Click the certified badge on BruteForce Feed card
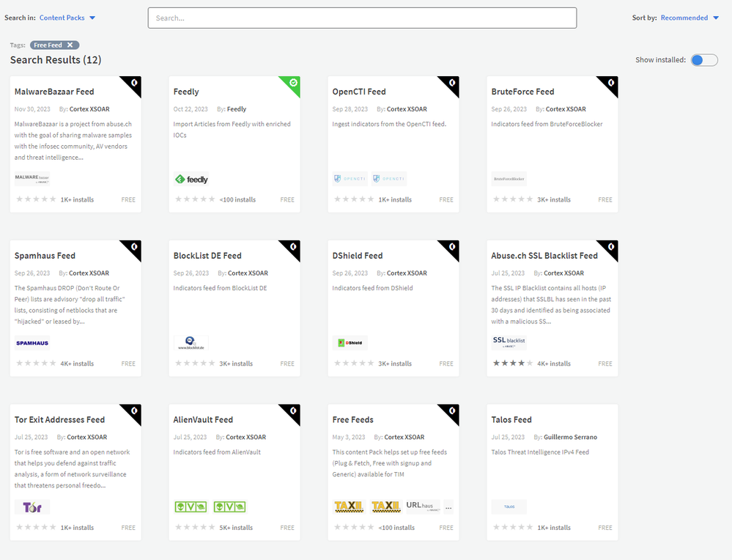 pos(610,83)
